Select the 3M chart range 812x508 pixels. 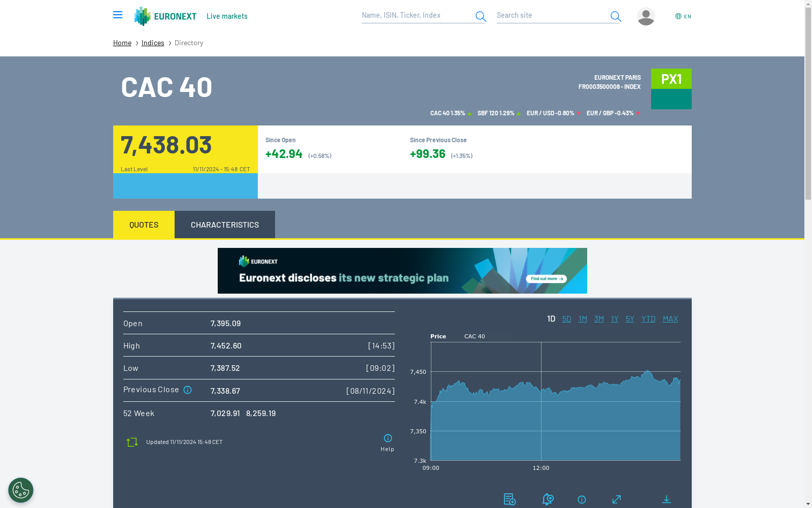[599, 319]
